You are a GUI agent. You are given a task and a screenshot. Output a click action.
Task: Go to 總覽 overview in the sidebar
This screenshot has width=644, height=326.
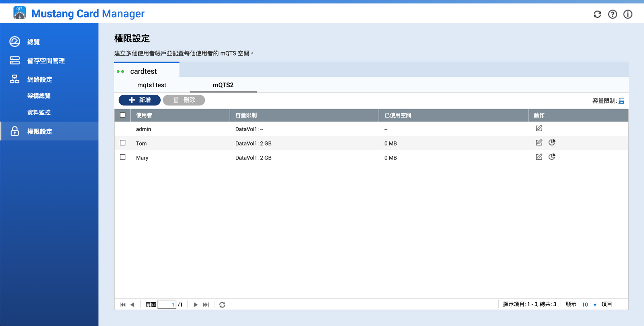(x=34, y=42)
